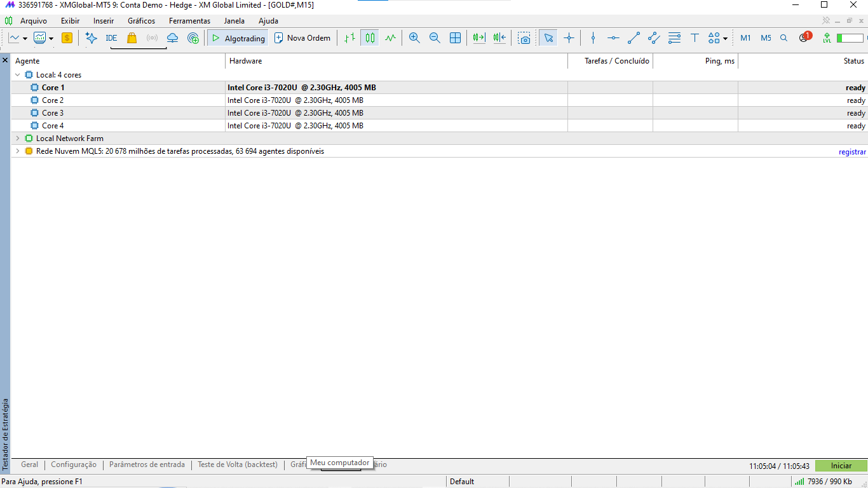Click the screenshot camera icon

click(x=524, y=38)
